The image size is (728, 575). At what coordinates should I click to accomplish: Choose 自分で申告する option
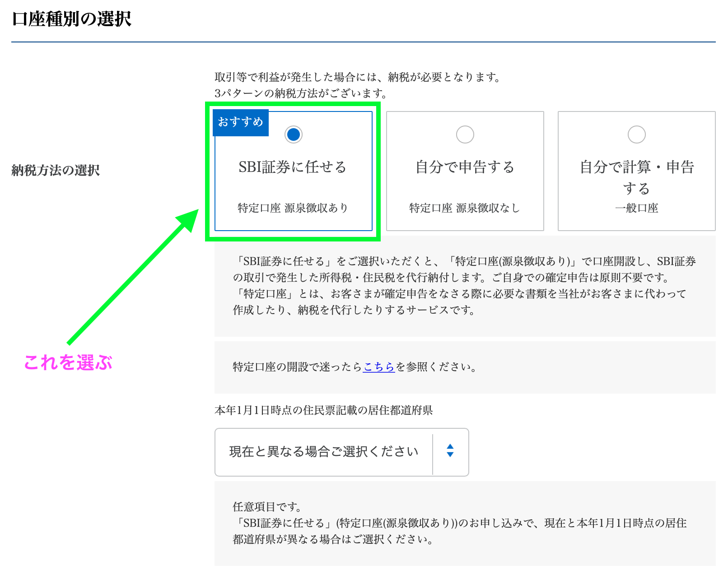click(x=465, y=134)
